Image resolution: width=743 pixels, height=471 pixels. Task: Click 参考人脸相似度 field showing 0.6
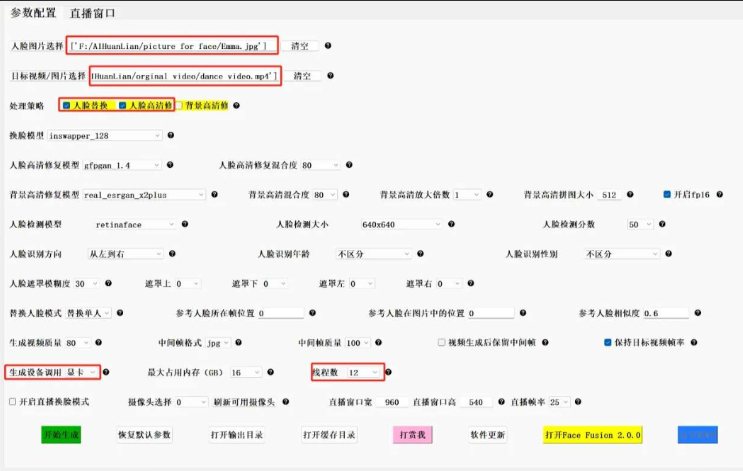point(665,313)
